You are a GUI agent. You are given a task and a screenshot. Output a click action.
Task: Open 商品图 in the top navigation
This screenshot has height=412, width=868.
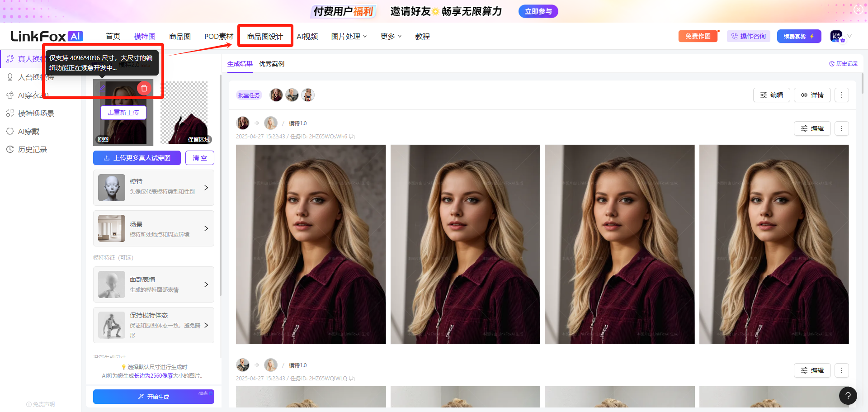180,36
